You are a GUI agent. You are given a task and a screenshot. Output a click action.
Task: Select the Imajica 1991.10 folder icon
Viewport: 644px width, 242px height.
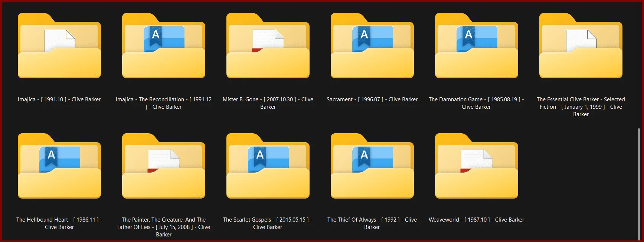click(59, 46)
